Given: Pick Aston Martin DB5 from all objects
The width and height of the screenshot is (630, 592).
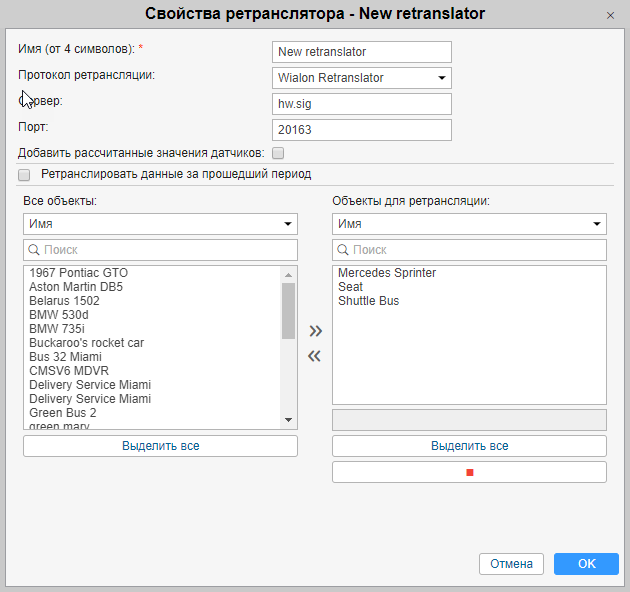Looking at the screenshot, I should pyautogui.click(x=76, y=287).
